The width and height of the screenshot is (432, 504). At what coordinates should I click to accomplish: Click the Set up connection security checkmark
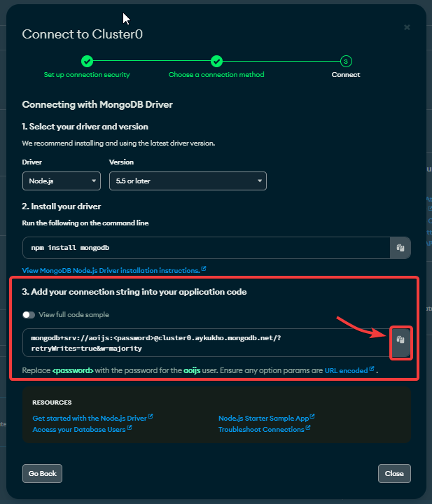87,61
